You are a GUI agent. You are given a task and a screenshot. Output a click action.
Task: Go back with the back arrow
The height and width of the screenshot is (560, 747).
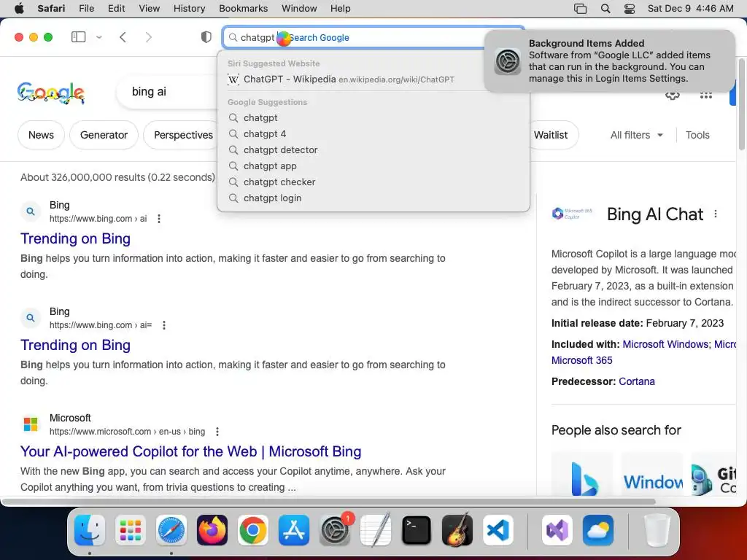123,37
